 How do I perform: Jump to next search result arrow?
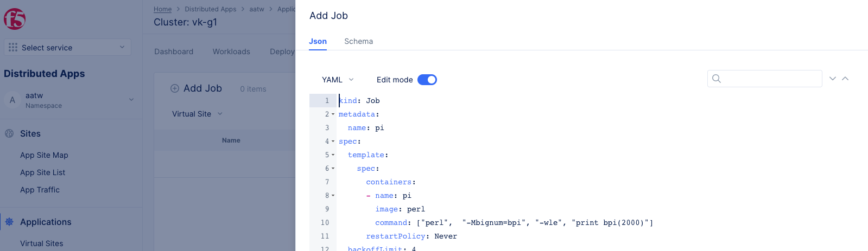click(x=833, y=79)
